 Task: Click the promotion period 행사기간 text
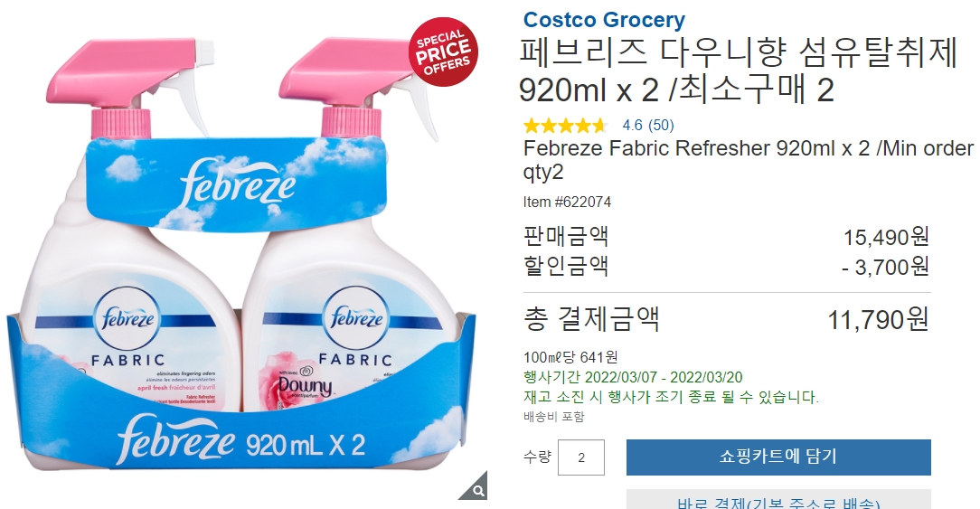click(633, 377)
